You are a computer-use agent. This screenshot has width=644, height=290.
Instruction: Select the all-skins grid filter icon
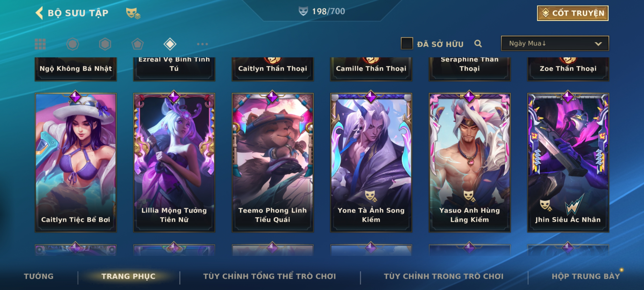click(40, 44)
